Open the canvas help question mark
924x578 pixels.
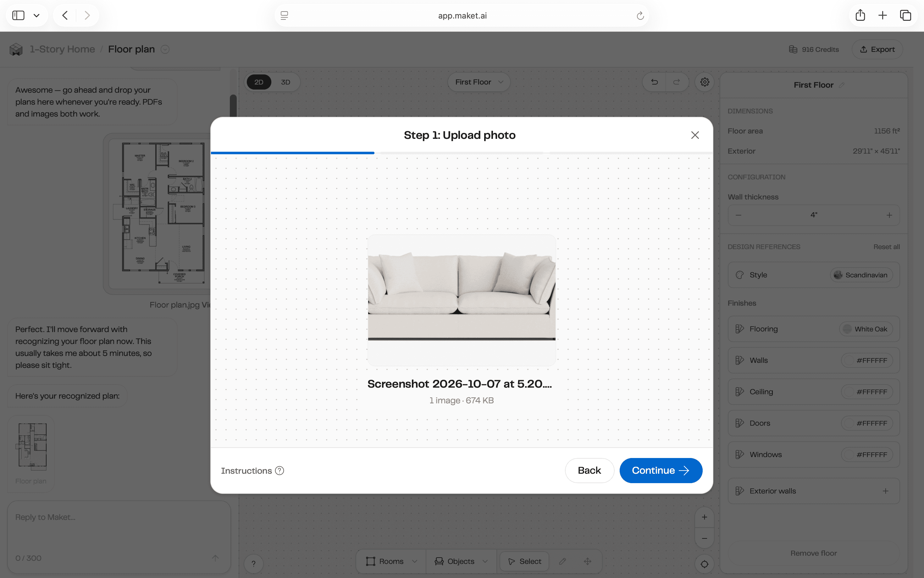point(254,564)
